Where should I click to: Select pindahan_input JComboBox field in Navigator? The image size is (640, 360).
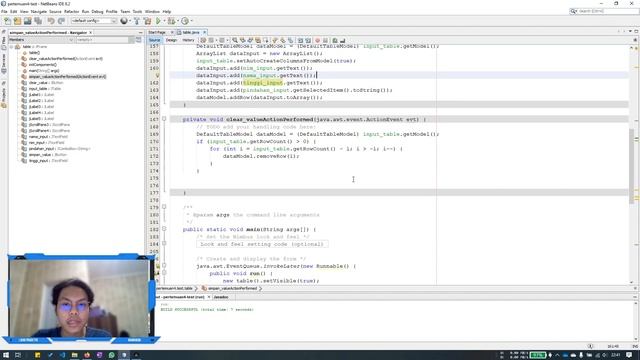[60, 149]
